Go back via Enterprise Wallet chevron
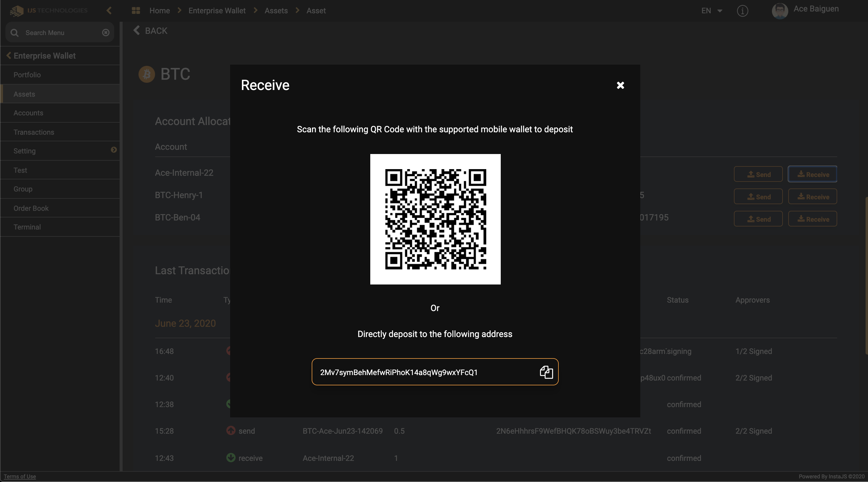868x482 pixels. (8, 56)
